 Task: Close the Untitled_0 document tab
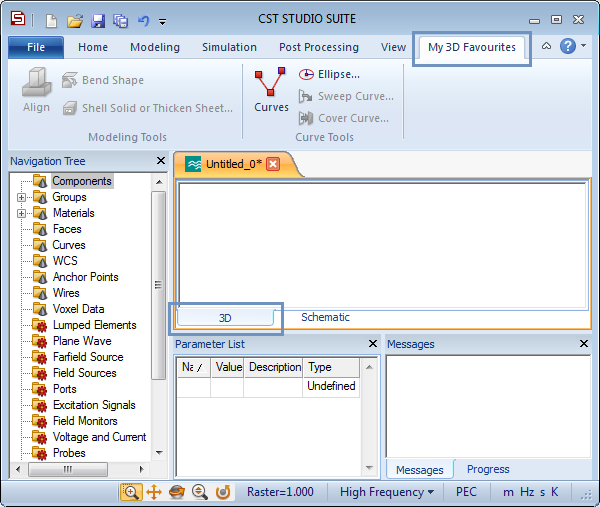coord(273,164)
